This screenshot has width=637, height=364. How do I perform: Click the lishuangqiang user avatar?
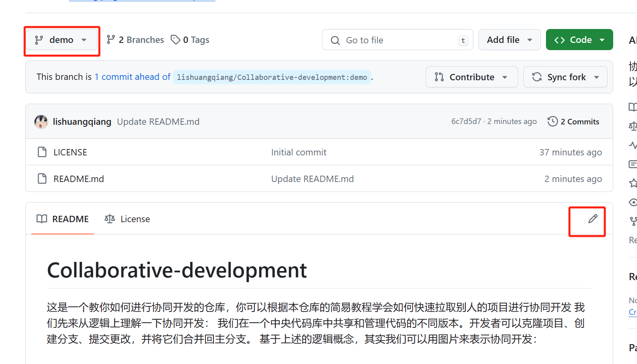[41, 122]
